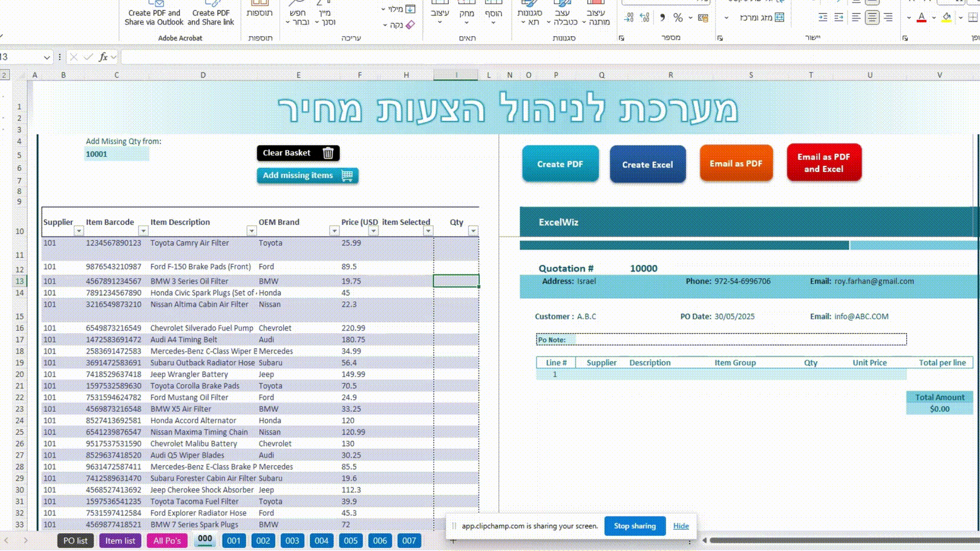980x551 pixels.
Task: Apply percent style format
Action: [x=678, y=18]
